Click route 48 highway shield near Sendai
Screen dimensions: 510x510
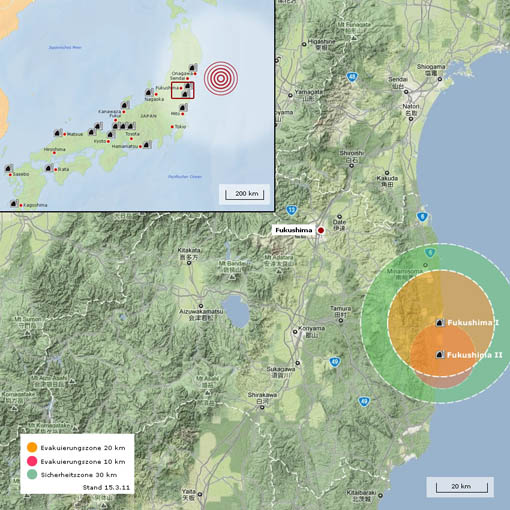tap(352, 77)
